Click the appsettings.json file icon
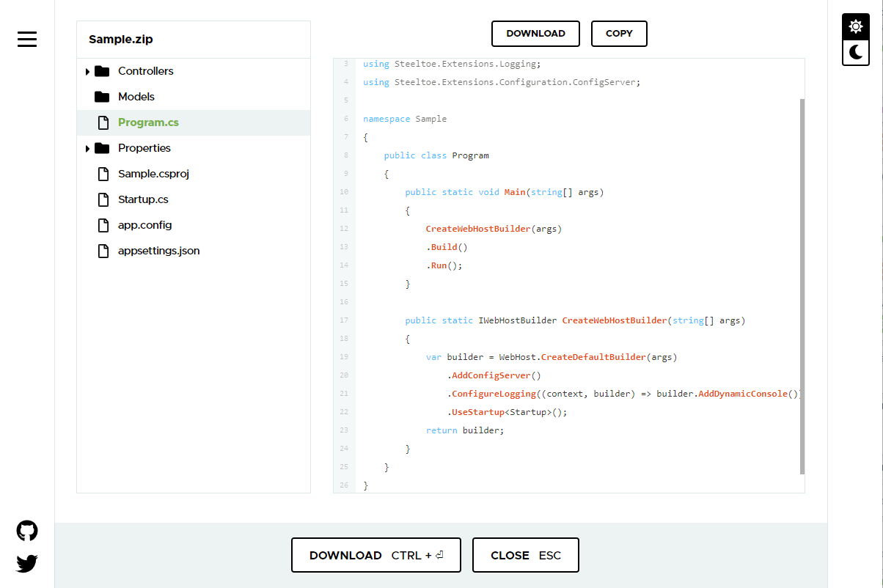 click(103, 250)
